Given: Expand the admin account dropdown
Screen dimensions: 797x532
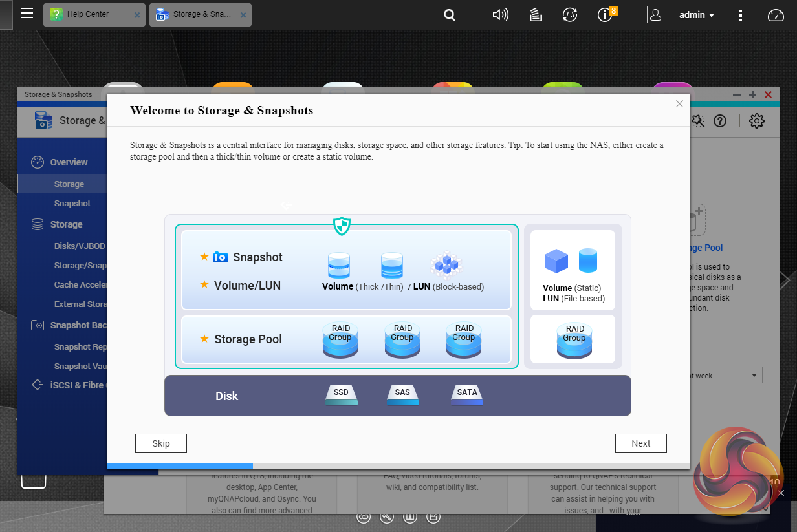Looking at the screenshot, I should [x=697, y=15].
